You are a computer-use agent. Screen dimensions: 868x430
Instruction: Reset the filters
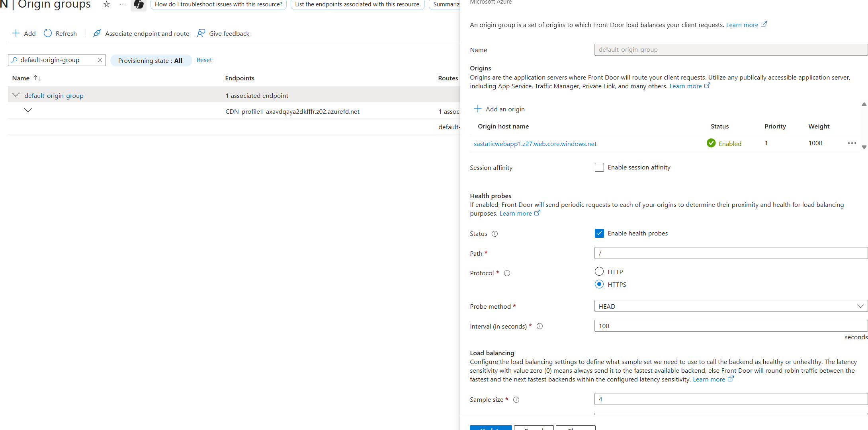pyautogui.click(x=204, y=60)
